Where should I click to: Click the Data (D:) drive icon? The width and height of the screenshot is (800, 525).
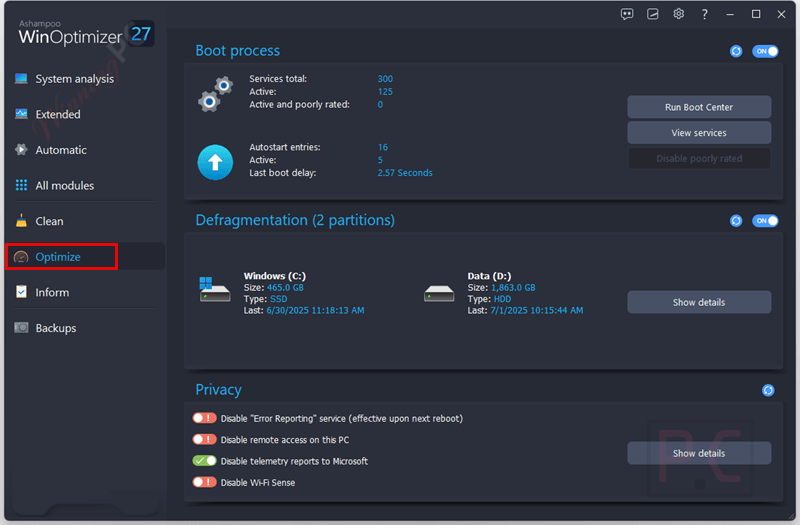439,293
